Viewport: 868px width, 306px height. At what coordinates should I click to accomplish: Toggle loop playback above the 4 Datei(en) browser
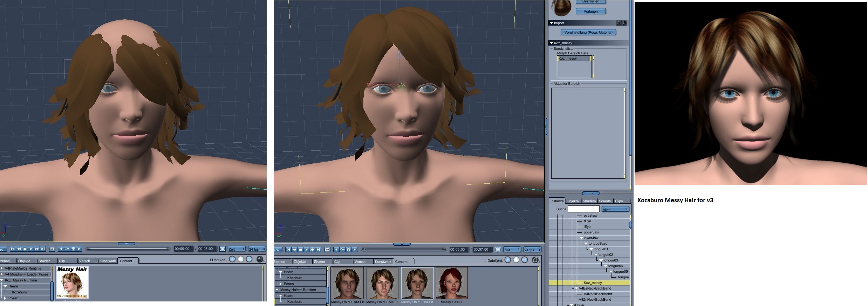tap(327, 250)
